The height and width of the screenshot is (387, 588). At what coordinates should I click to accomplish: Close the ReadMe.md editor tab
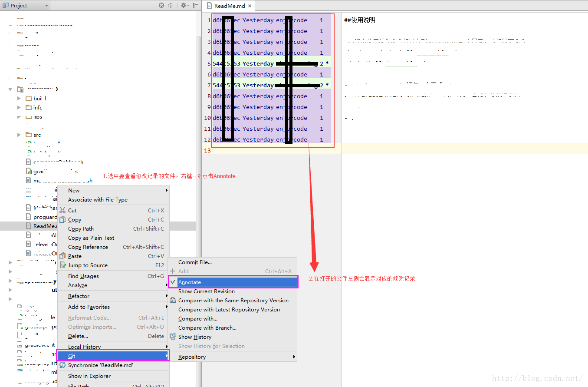(250, 6)
